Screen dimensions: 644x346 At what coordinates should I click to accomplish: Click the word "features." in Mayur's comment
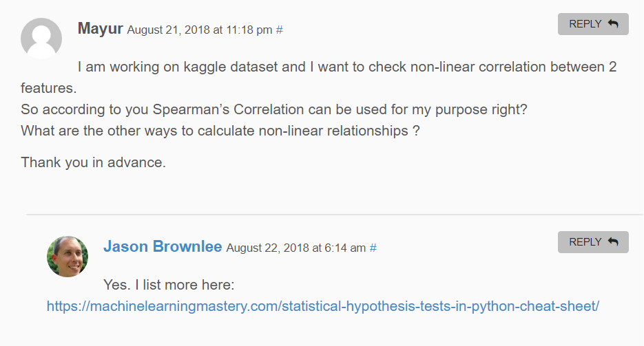49,89
